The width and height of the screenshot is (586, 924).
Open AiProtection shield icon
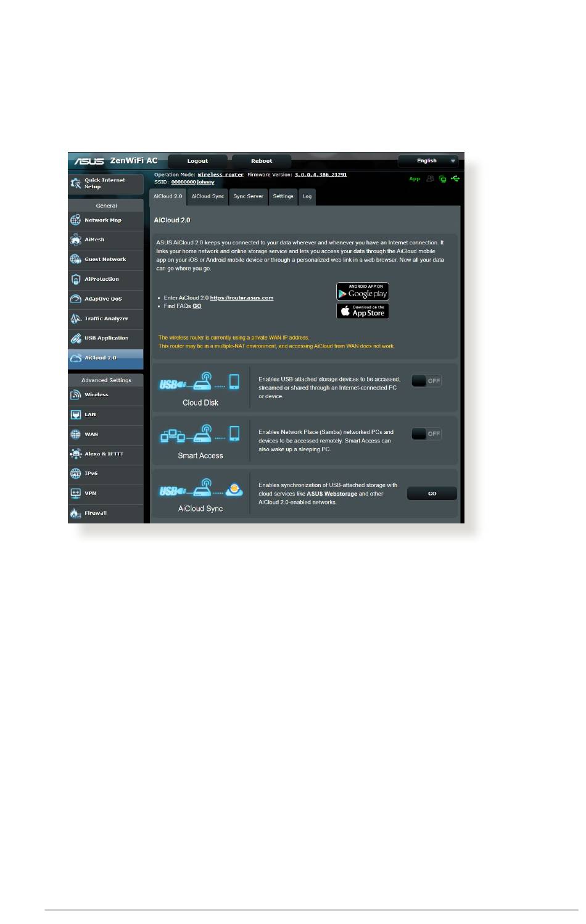click(x=76, y=279)
